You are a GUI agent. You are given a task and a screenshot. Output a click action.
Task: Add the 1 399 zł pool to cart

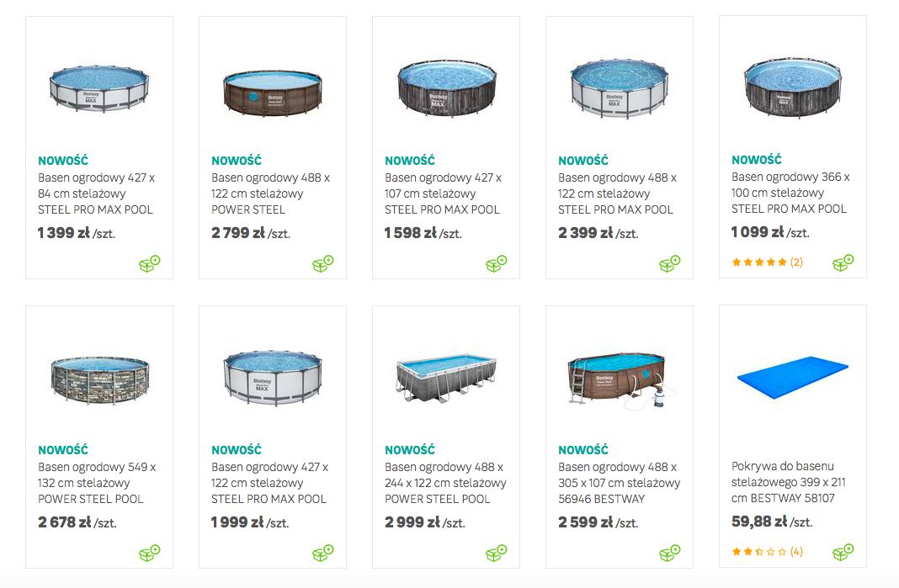pos(150,263)
